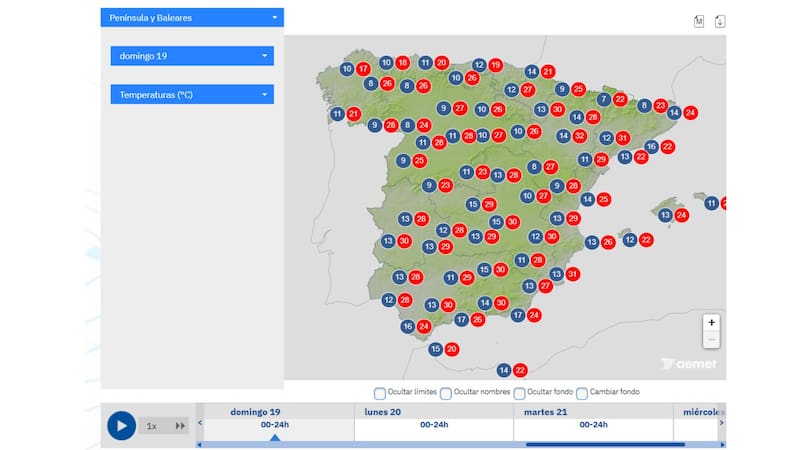
Task: Click the horizontal timeline scrollbar thumb
Action: [605, 444]
